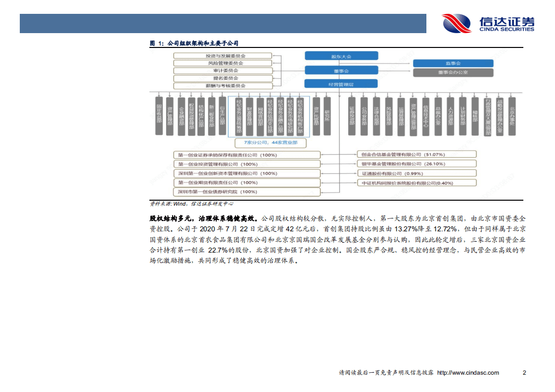Screen dimensions: 555x392
Task: Select the 监事会 node
Action: click(x=454, y=63)
